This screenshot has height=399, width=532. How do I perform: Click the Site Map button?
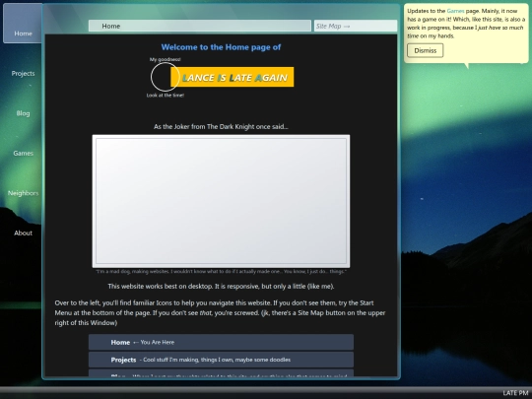tap(356, 26)
